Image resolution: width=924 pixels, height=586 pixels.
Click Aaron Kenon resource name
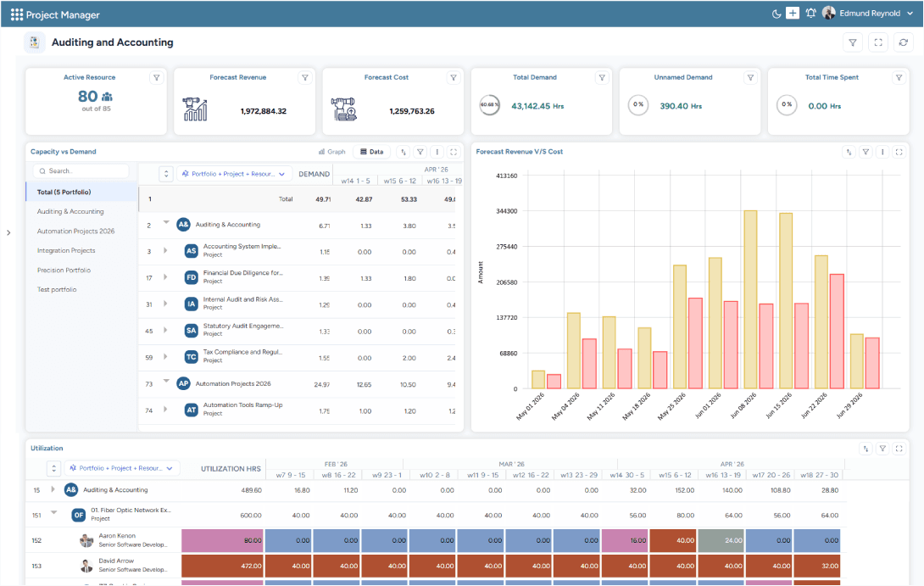click(x=117, y=536)
